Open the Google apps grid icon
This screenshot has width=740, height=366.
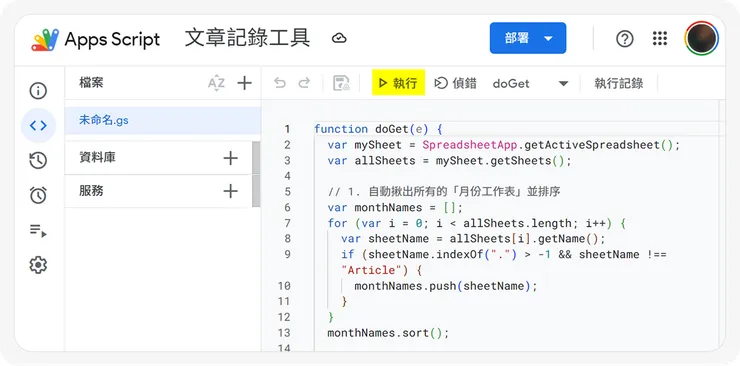[660, 38]
